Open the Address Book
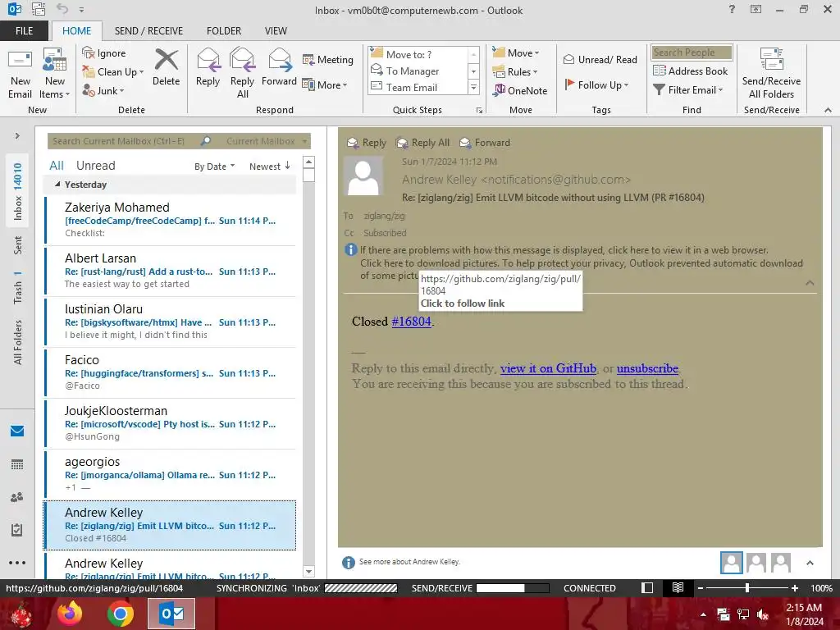 (691, 71)
